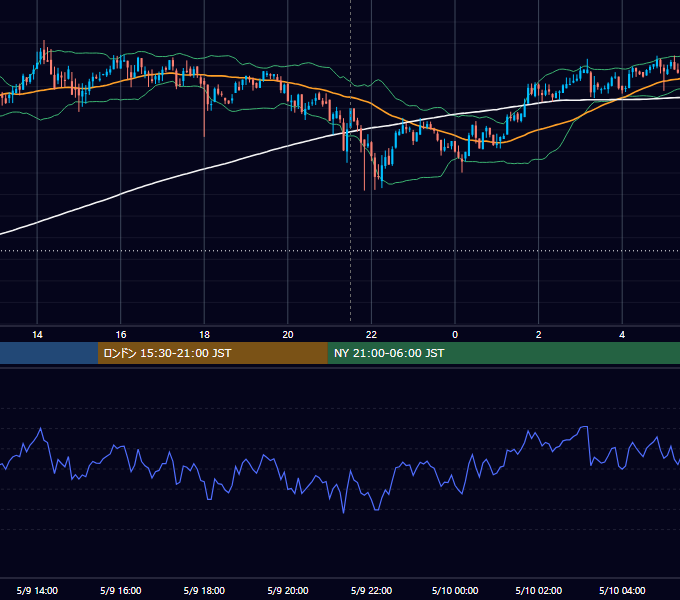Click the '5/9 20:00' date label
Screen dimensions: 680x600
[x=288, y=590]
